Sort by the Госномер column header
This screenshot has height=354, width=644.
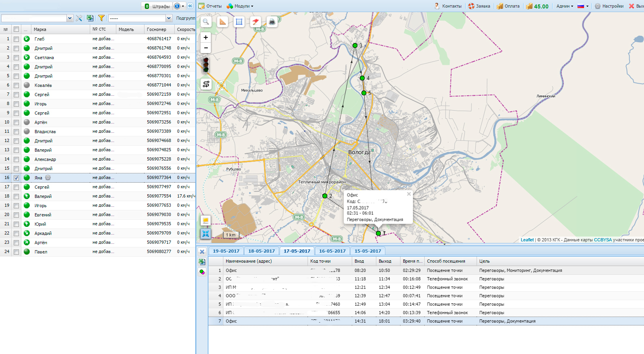click(159, 29)
